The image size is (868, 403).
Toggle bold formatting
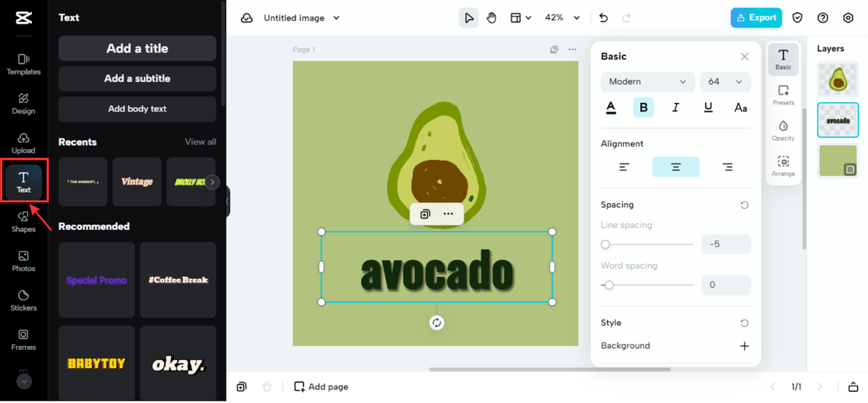tap(644, 108)
